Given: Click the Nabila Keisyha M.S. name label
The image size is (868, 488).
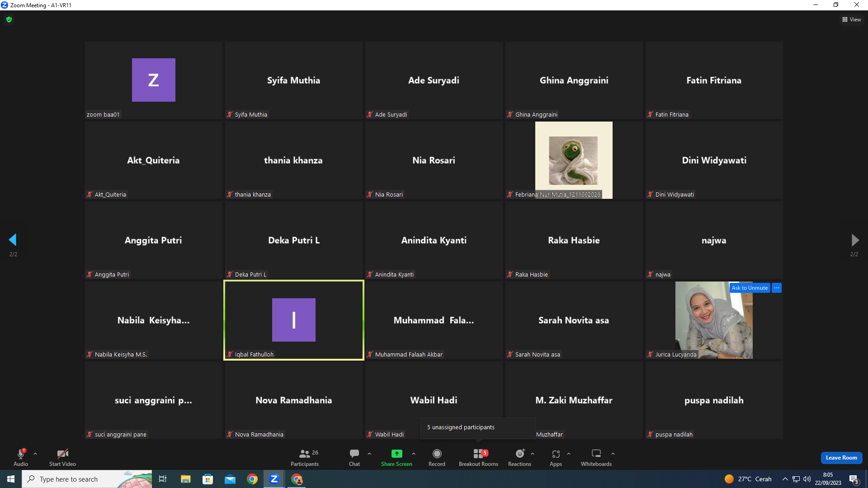Looking at the screenshot, I should coord(121,355).
